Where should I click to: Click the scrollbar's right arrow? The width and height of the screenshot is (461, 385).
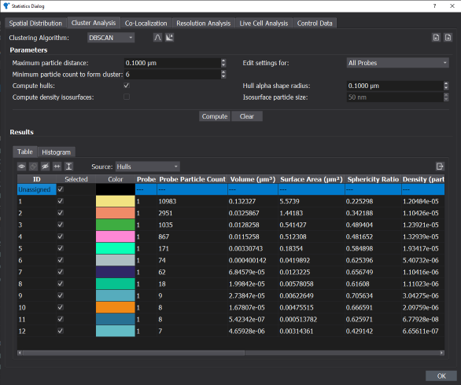pyautogui.click(x=442, y=353)
